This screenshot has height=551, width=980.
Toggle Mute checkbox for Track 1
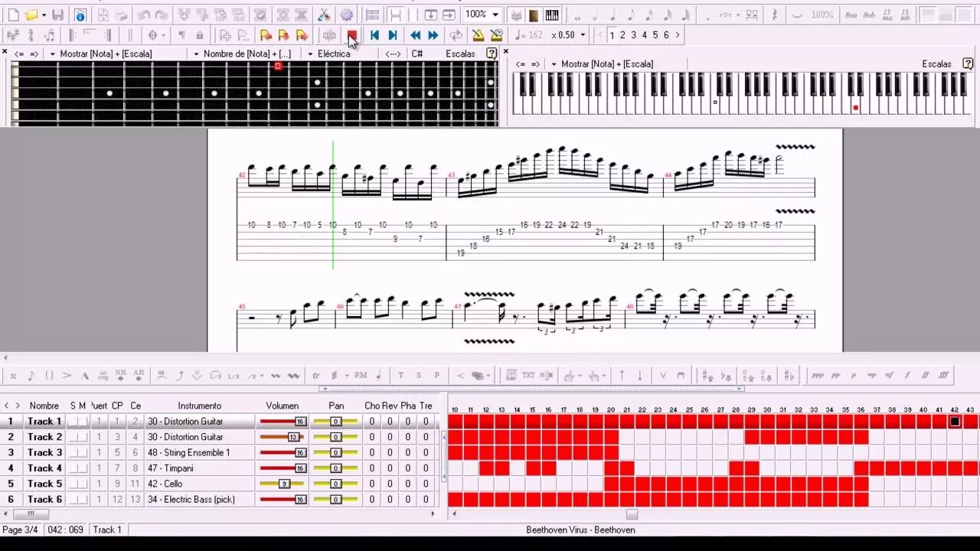[83, 422]
